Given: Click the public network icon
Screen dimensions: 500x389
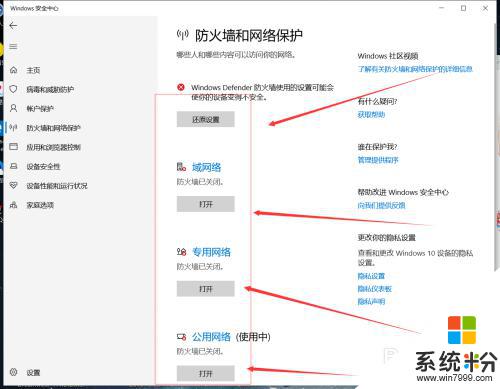Looking at the screenshot, I should pyautogui.click(x=181, y=337).
